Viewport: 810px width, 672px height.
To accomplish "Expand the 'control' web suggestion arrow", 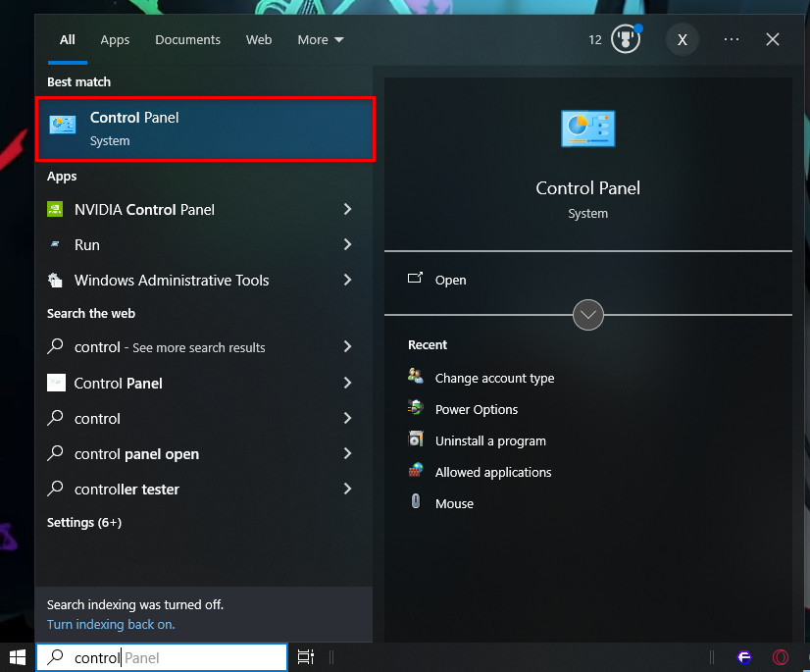I will [x=347, y=418].
